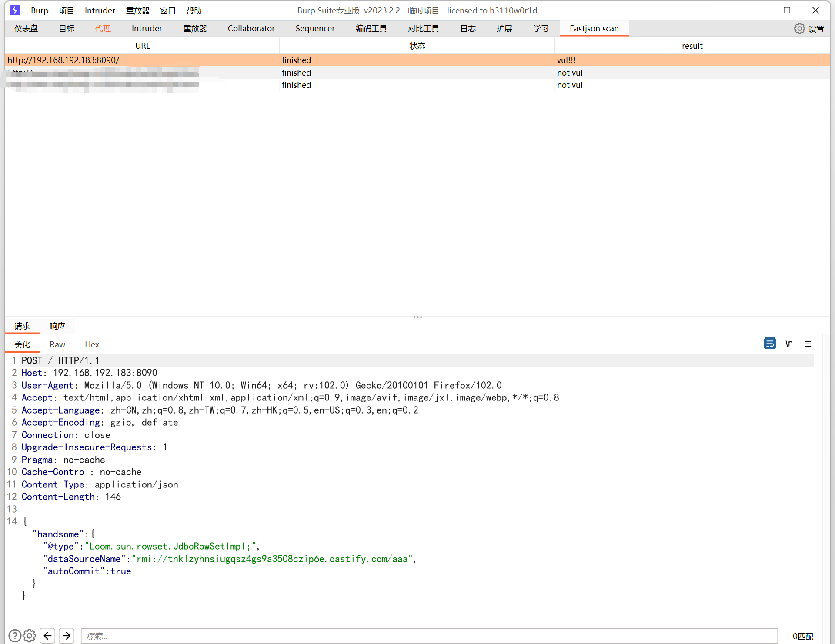Click the "autoCommit":true line

point(87,571)
